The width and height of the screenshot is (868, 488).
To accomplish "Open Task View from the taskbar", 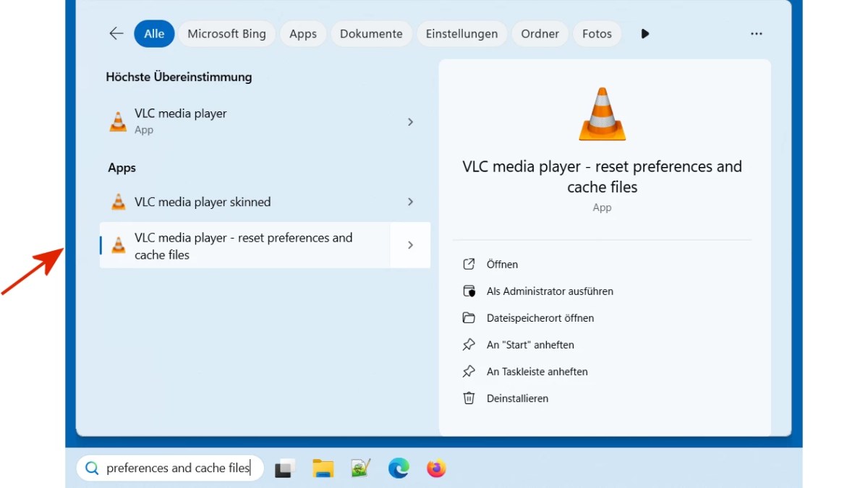I will (285, 468).
